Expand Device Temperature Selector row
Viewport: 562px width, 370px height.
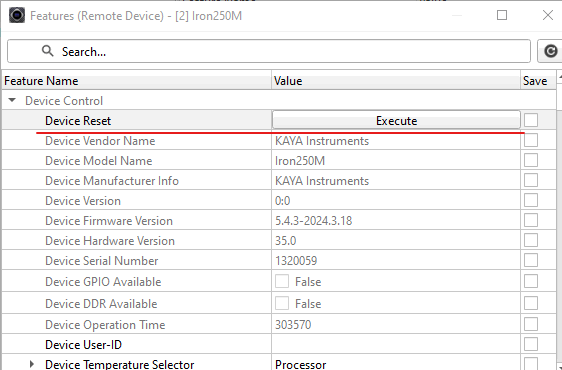pyautogui.click(x=32, y=364)
